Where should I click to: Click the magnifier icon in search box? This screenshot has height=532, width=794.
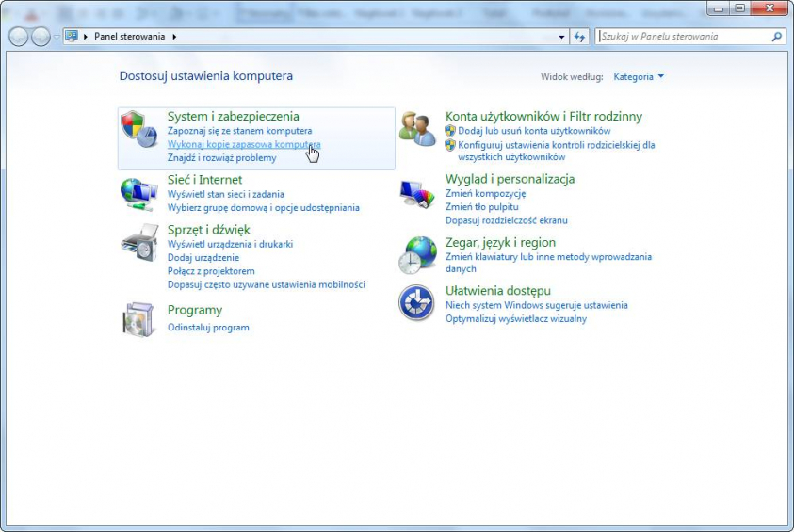pyautogui.click(x=777, y=37)
